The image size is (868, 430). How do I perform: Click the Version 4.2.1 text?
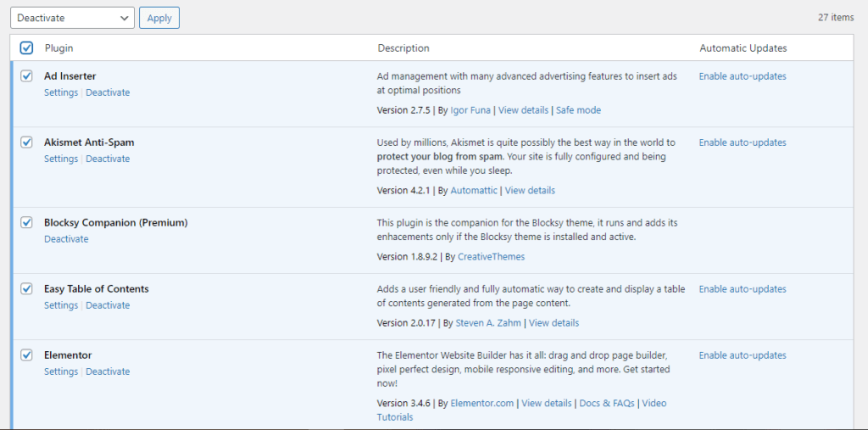point(403,190)
